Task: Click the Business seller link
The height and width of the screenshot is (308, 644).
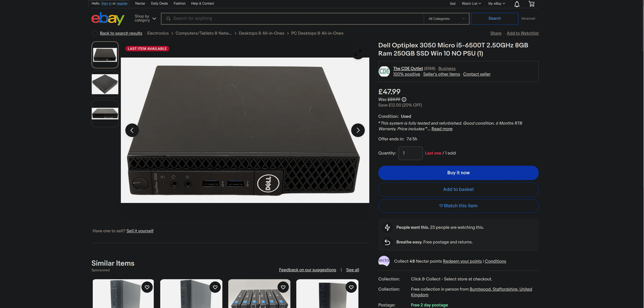Action: click(447, 68)
